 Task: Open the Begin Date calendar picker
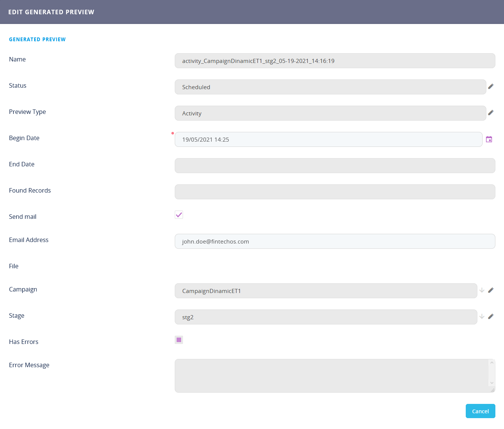pos(489,139)
